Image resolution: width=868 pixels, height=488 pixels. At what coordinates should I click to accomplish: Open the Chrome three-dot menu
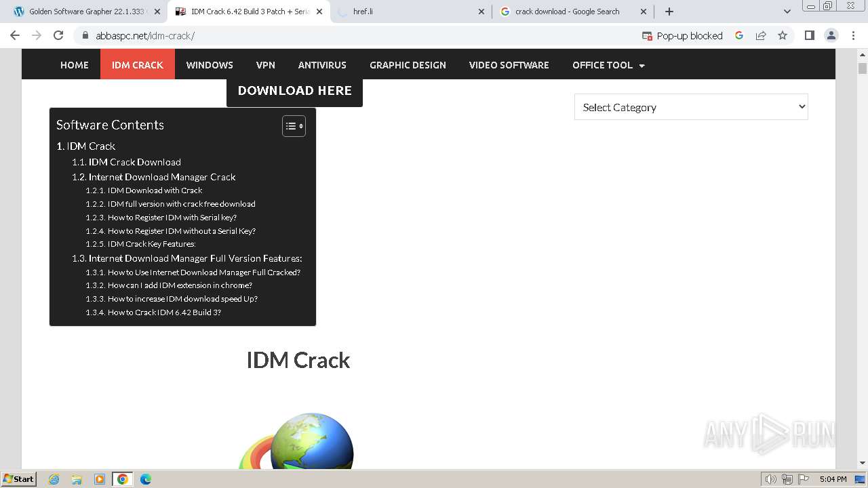(853, 36)
